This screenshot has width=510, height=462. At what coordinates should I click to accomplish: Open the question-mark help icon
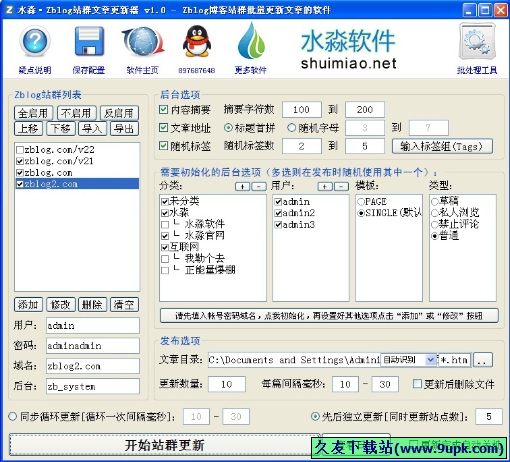click(x=35, y=41)
